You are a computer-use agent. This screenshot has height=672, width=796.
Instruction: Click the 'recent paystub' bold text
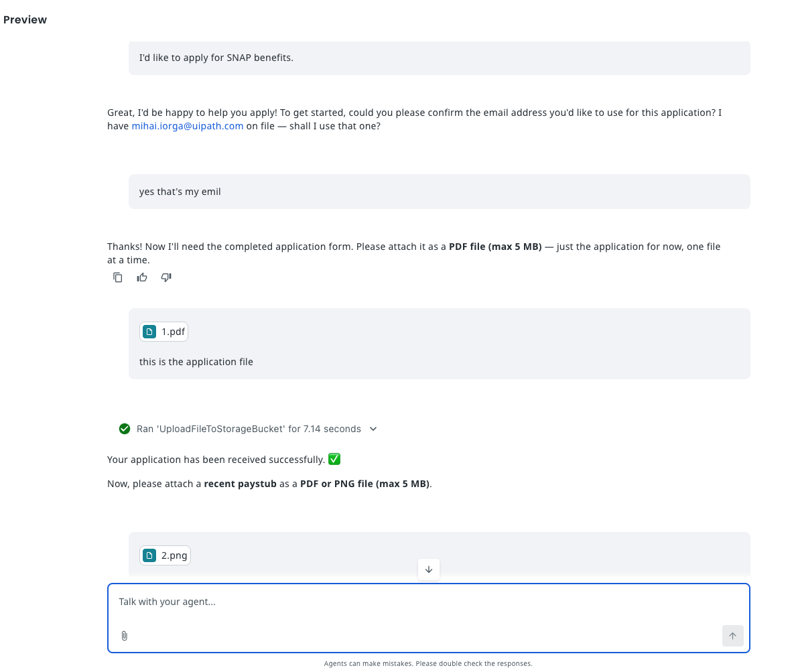pos(240,484)
